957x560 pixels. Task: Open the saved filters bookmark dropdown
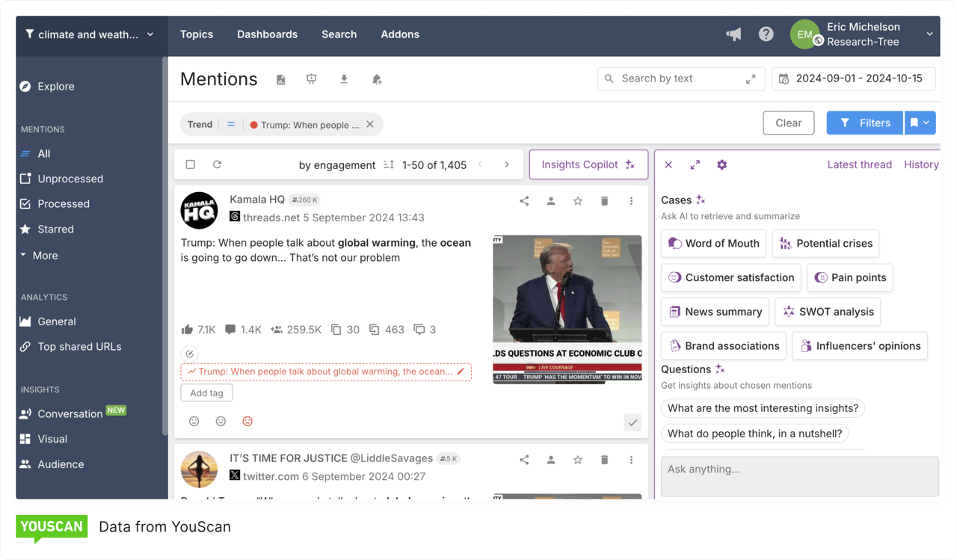(920, 123)
